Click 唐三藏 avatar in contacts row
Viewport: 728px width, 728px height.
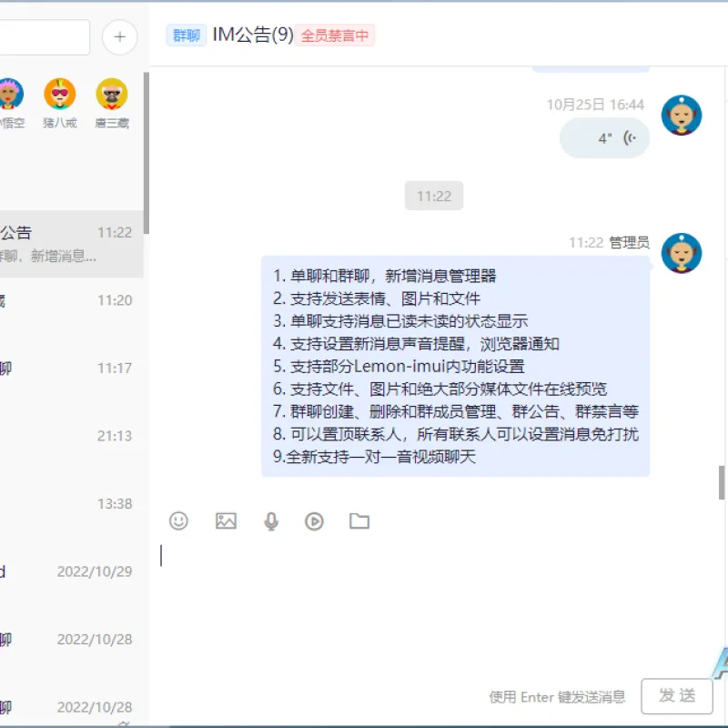[x=112, y=94]
